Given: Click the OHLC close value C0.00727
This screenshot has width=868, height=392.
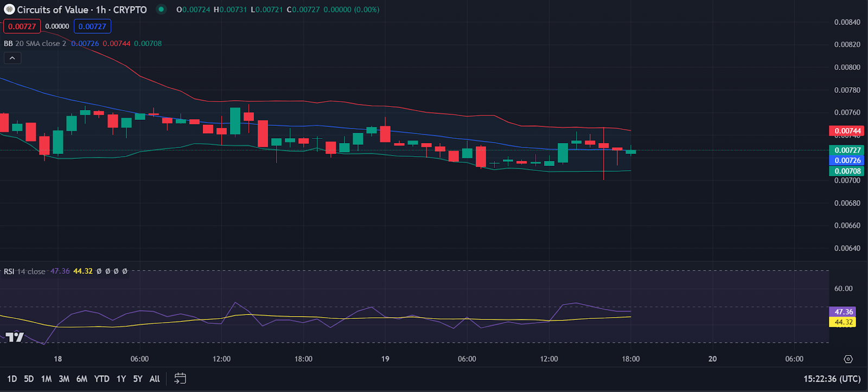Looking at the screenshot, I should coord(303,10).
